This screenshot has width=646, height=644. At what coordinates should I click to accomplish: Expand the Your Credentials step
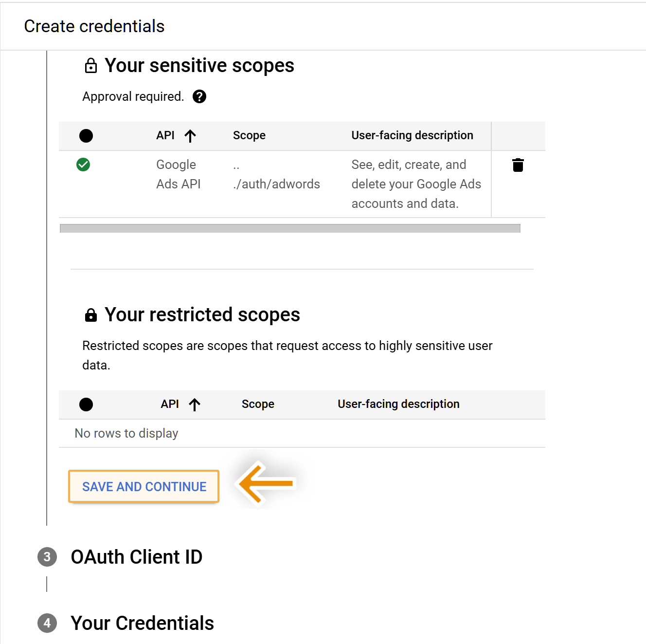pyautogui.click(x=142, y=623)
